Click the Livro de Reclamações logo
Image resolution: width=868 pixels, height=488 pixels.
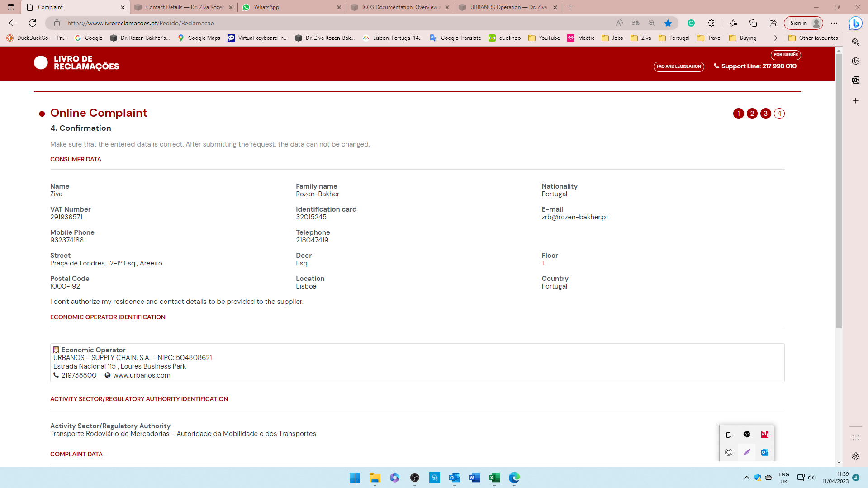pos(76,63)
